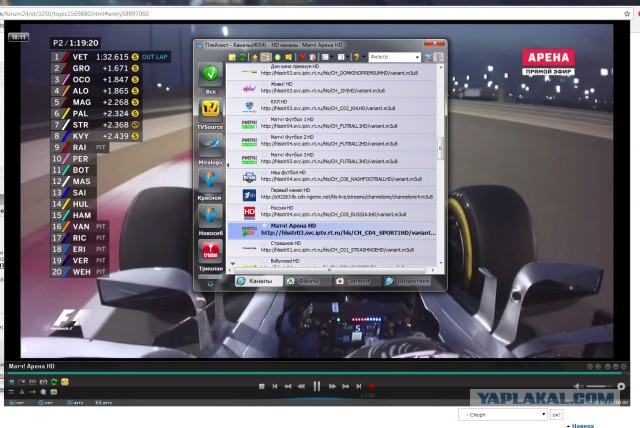Click the playlist vertical scrollbar thumb

440,148
